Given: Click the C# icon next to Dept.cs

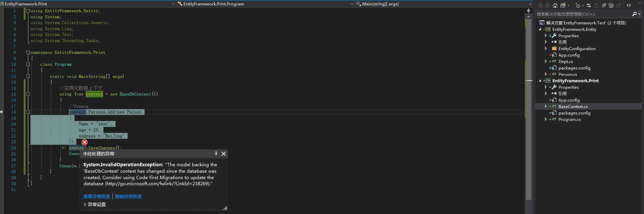Looking at the screenshot, I should click(x=554, y=61).
